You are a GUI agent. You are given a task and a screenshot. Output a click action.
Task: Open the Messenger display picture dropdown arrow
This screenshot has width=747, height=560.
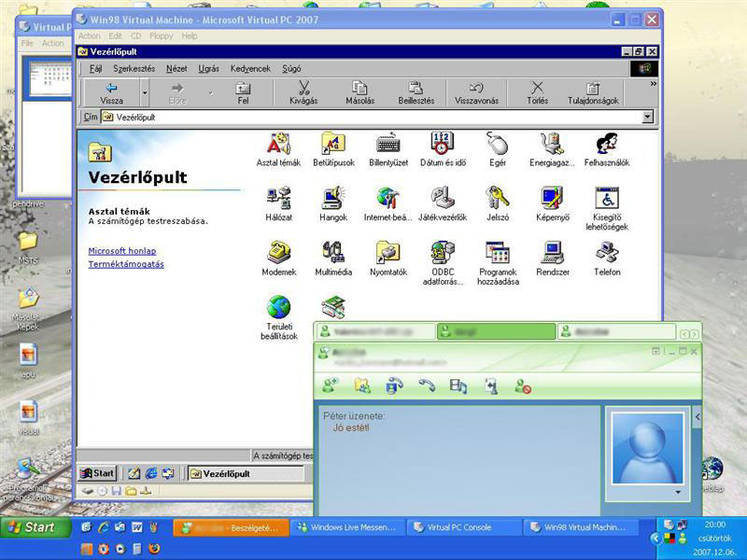coord(678,493)
